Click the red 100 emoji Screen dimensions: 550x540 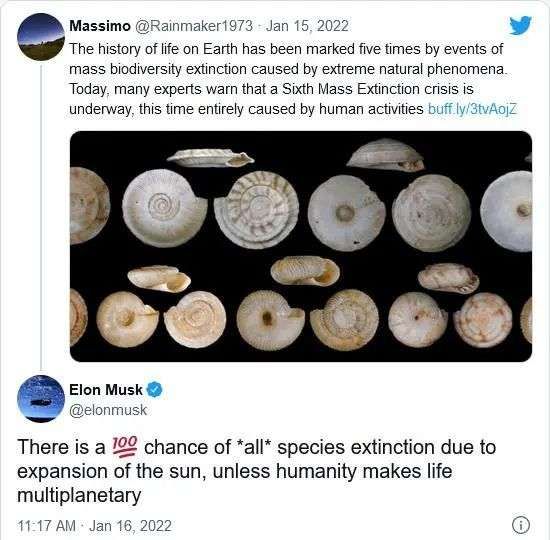click(124, 447)
